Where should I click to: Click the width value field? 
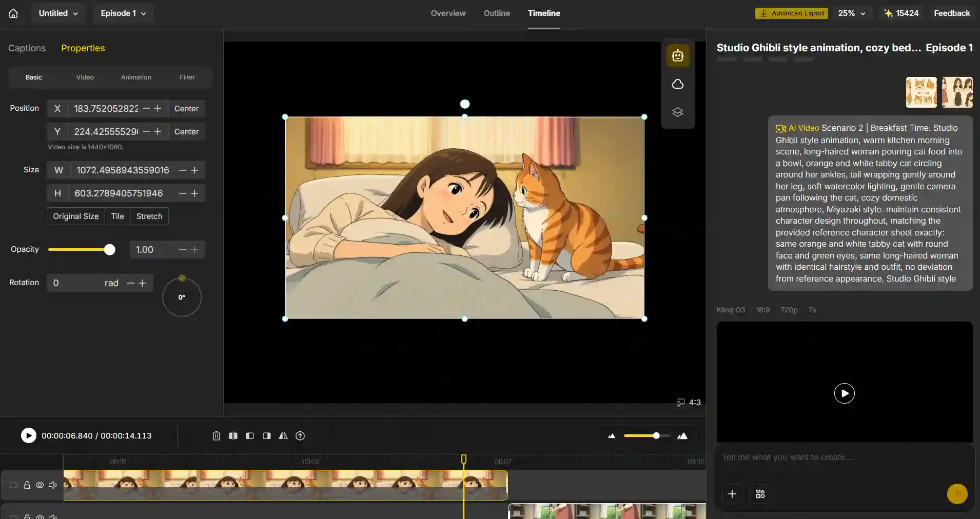coord(123,170)
